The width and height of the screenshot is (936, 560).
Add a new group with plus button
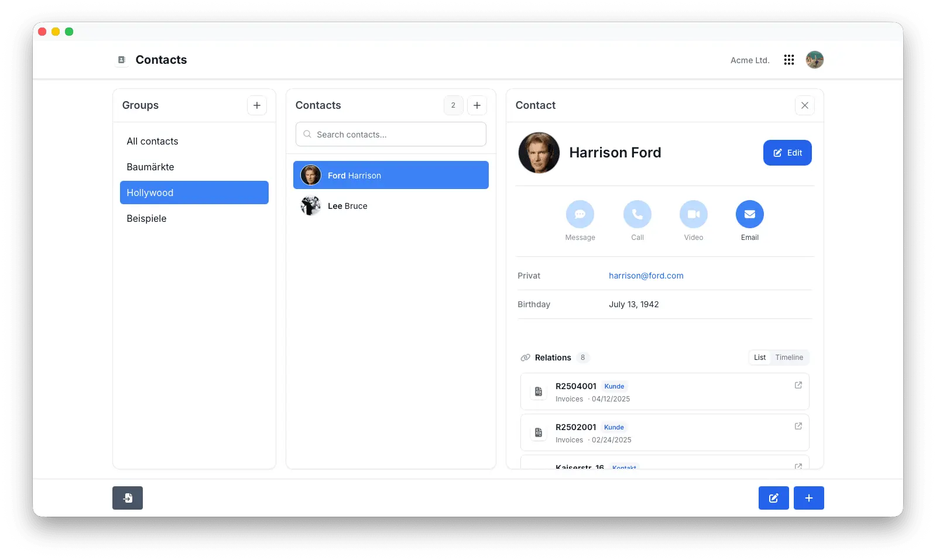pos(257,105)
